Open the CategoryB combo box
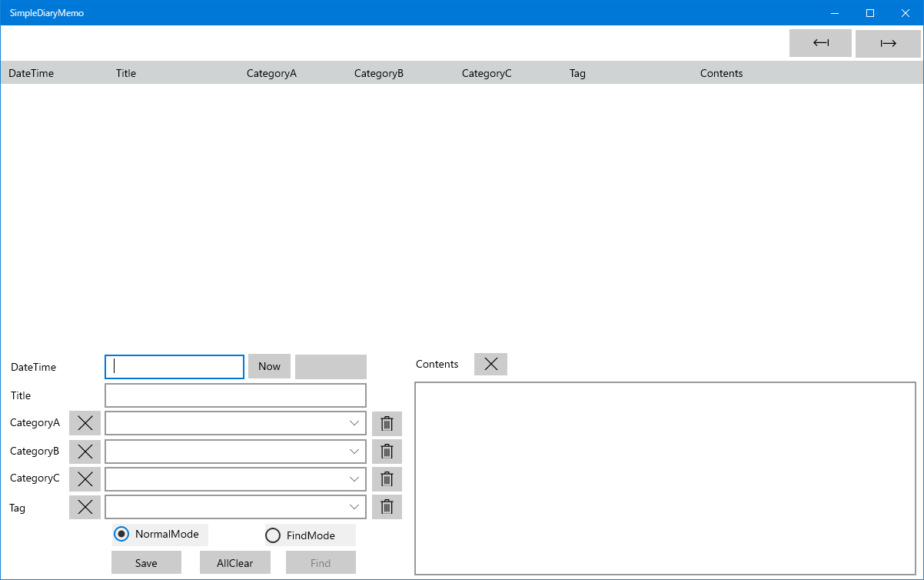924x580 pixels. pyautogui.click(x=235, y=452)
